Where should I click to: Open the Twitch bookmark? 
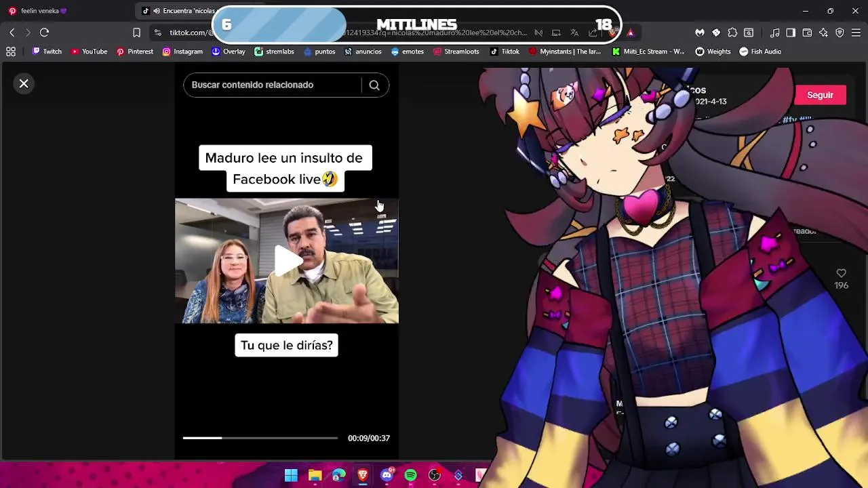point(47,52)
